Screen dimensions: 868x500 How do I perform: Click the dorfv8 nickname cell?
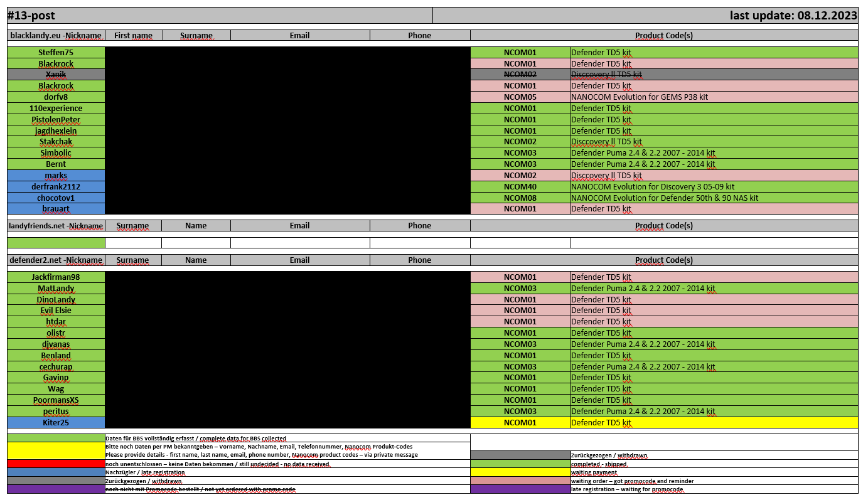coord(56,97)
